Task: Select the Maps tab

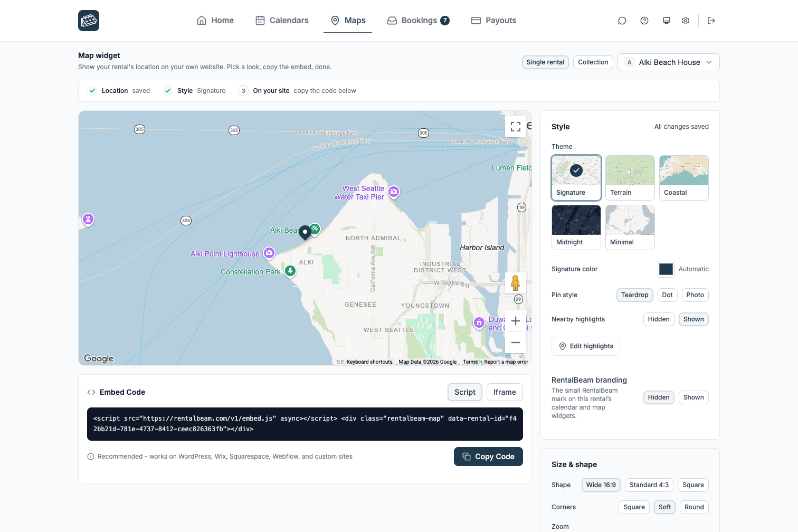Action: 348,21
